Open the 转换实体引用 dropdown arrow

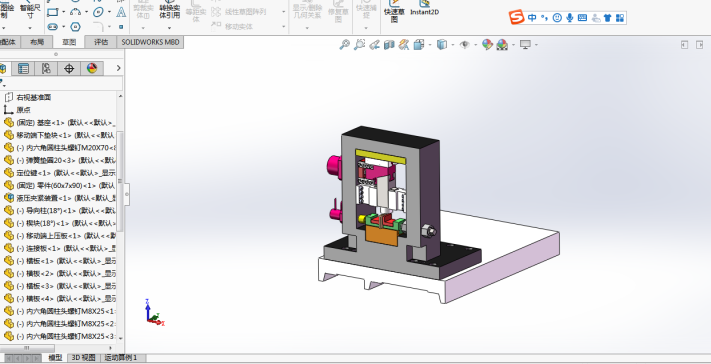click(170, 28)
